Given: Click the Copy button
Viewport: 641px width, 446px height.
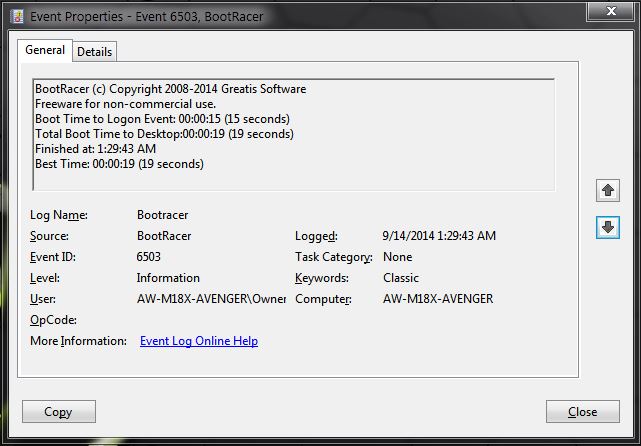Looking at the screenshot, I should 59,411.
